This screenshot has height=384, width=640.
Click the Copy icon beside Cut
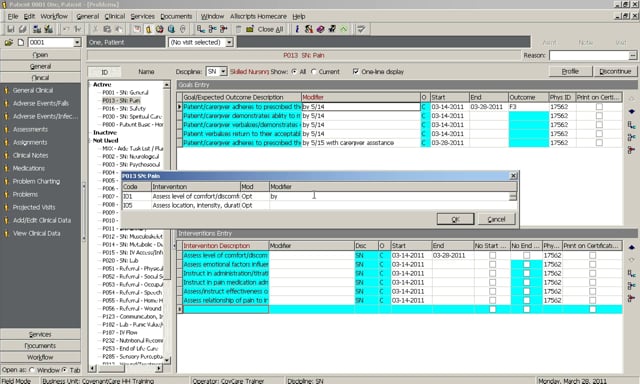pyautogui.click(x=107, y=29)
